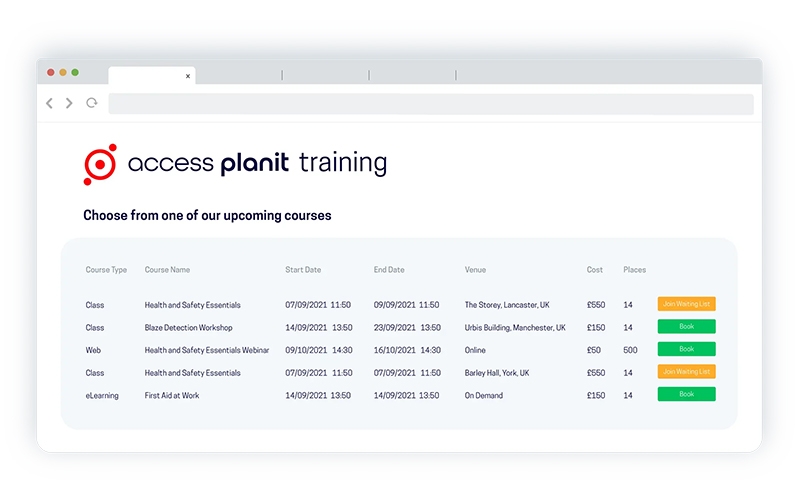Screen dimensions: 800x500
Task: Click red close window dot
Action: point(51,72)
